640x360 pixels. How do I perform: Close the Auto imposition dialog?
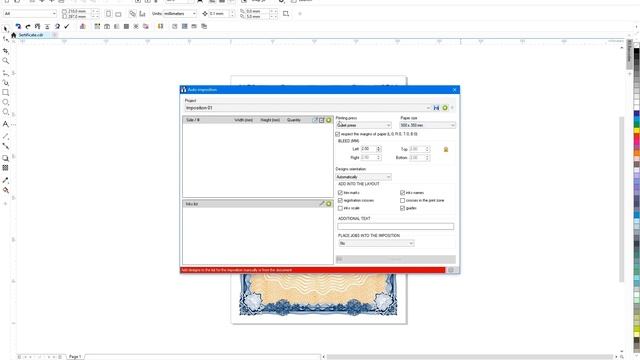pyautogui.click(x=455, y=90)
